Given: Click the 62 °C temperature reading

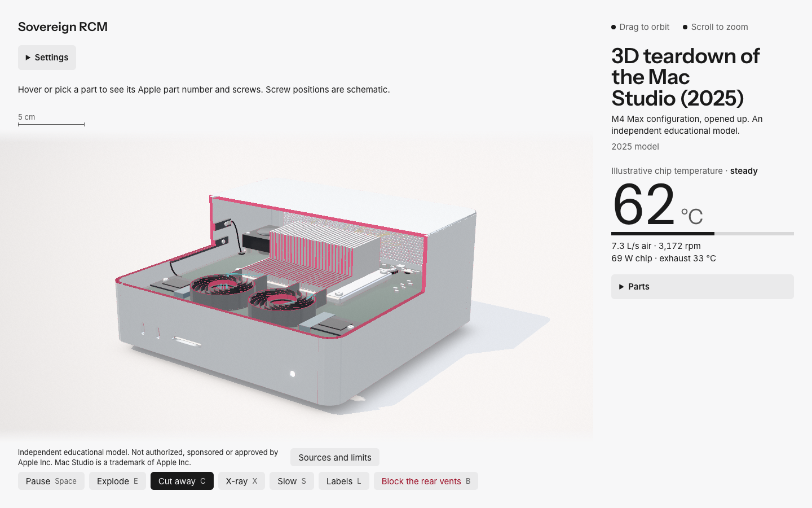Looking at the screenshot, I should (x=657, y=204).
